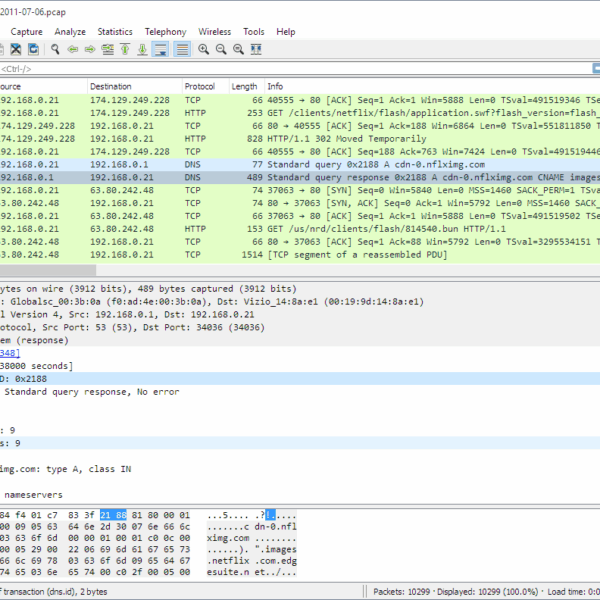The width and height of the screenshot is (600, 600).
Task: Select the 40555 → 80 Seq=188 ACK packet
Action: click(x=300, y=152)
